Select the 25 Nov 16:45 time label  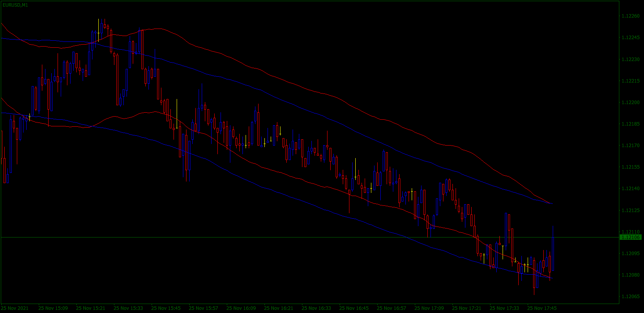354,308
